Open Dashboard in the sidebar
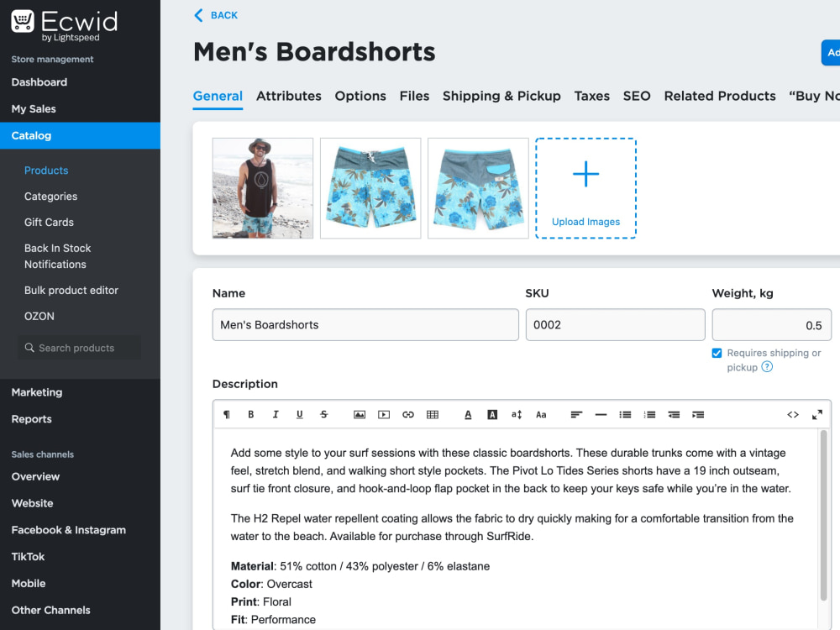840x630 pixels. point(39,82)
